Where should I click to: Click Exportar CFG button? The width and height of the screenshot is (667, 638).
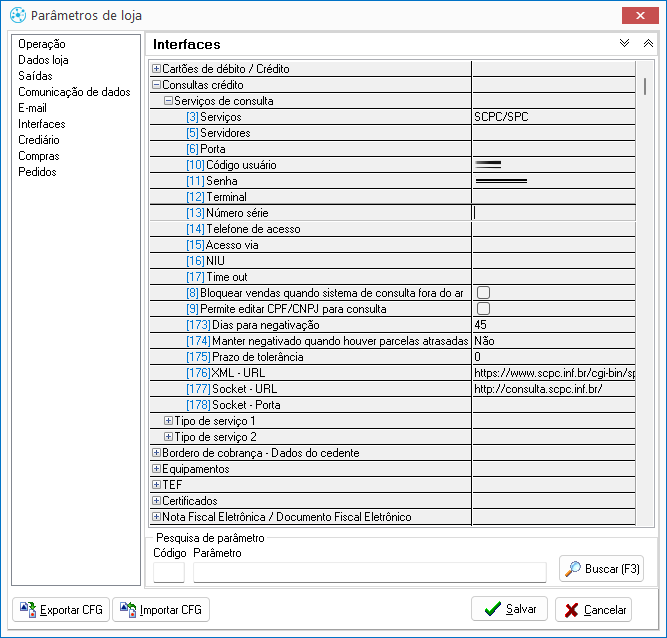coord(61,610)
